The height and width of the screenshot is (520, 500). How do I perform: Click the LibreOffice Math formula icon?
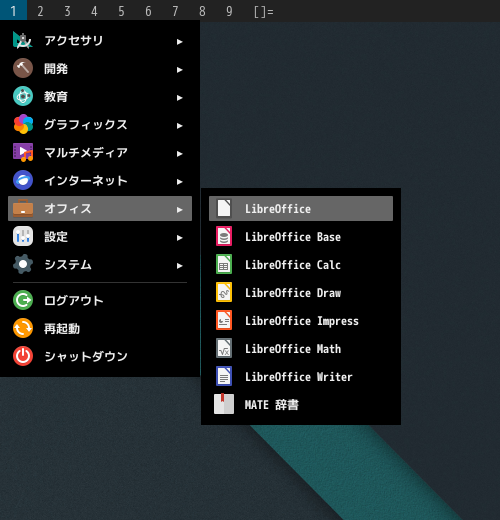(224, 348)
